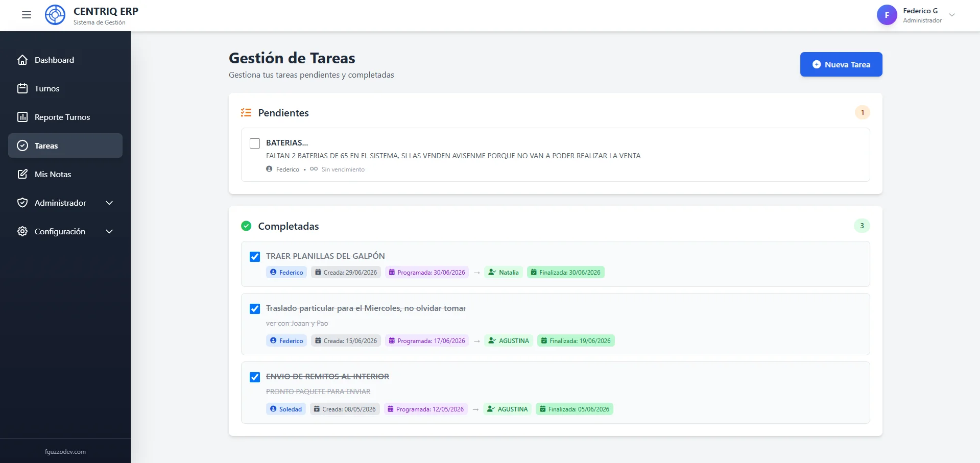Go to Dashboard in sidebar

pyautogui.click(x=65, y=60)
